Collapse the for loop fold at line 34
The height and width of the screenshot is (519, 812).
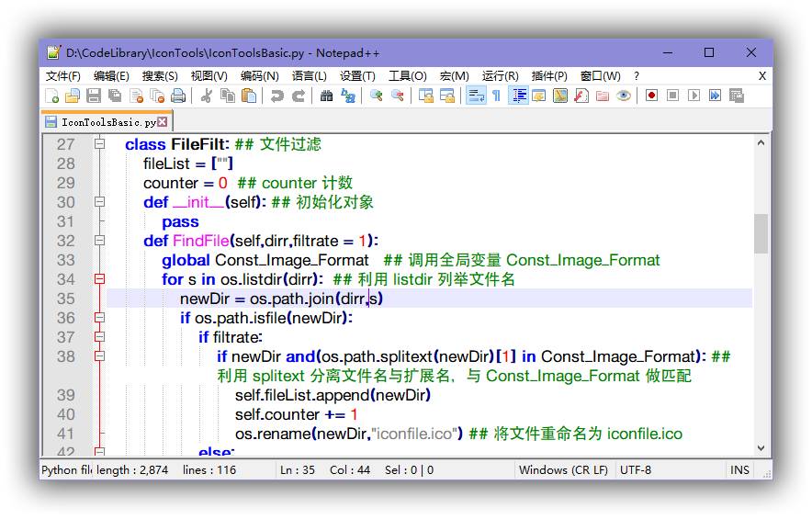[100, 279]
